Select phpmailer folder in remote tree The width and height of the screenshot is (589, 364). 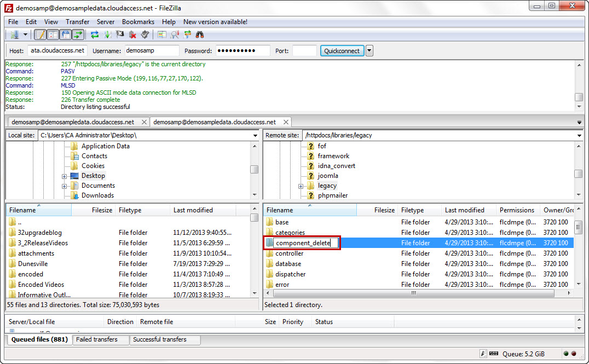click(333, 195)
